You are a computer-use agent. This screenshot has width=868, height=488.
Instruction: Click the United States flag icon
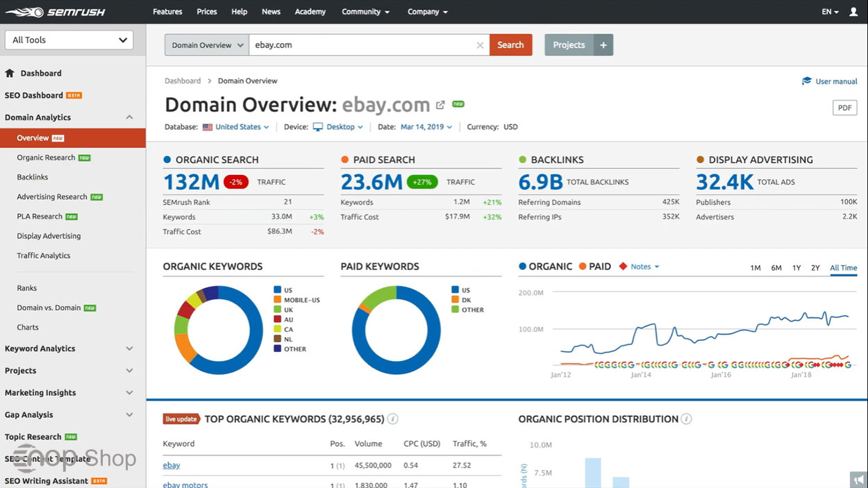tap(208, 127)
